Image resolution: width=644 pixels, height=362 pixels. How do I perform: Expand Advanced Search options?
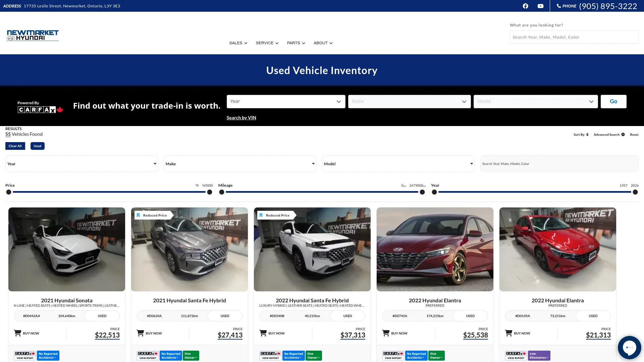point(609,135)
